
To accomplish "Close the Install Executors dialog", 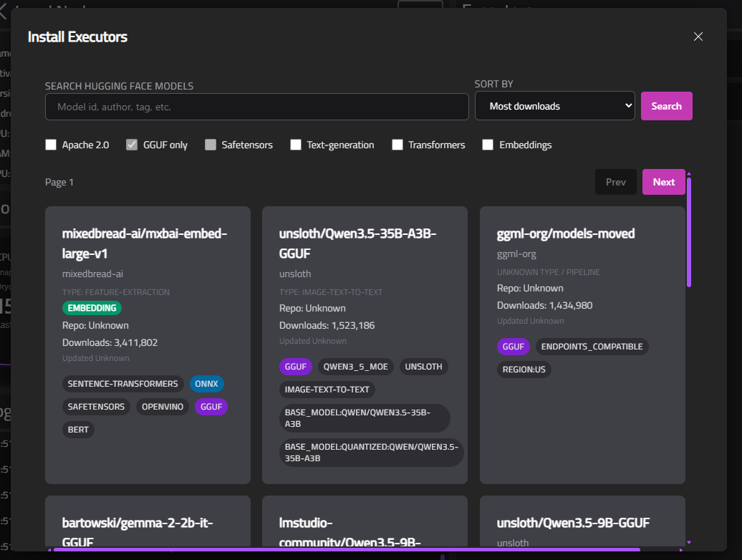I will pos(698,37).
